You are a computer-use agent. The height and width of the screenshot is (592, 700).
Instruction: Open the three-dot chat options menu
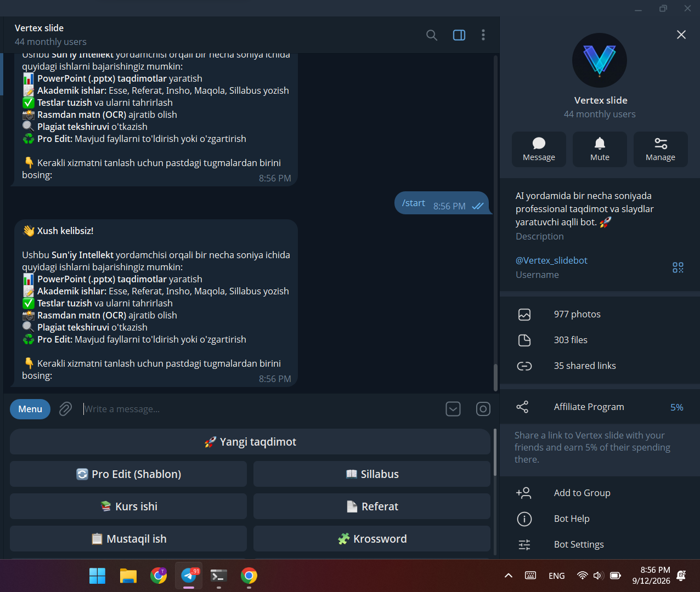[x=483, y=35]
